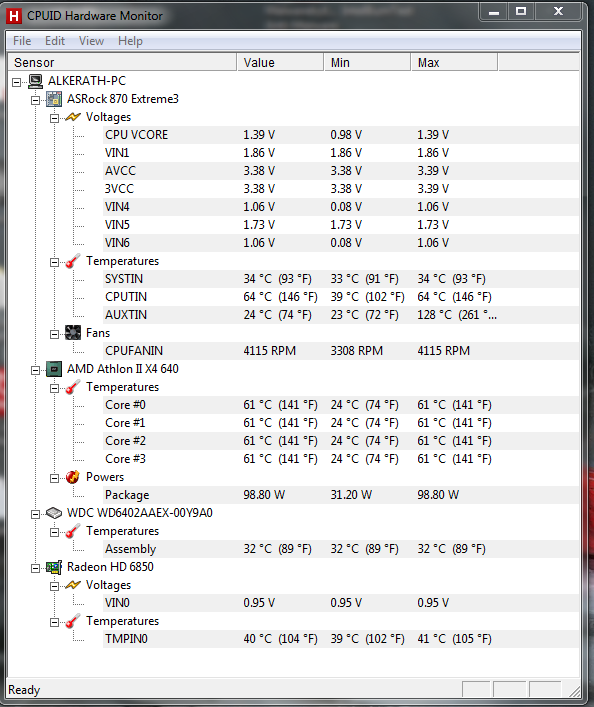This screenshot has height=707, width=594.
Task: Click the Radeon Voltages lightning icon
Action: 73,585
